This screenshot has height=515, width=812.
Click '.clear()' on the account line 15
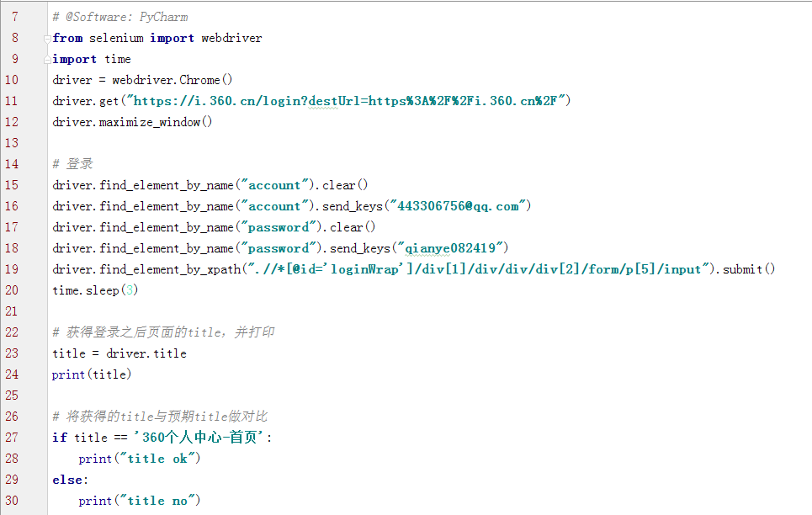click(x=342, y=185)
